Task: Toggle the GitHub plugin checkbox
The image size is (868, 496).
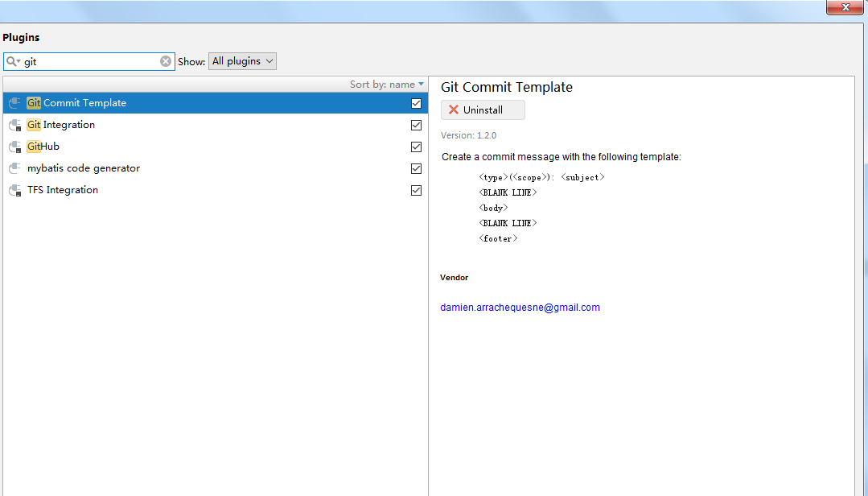Action: 416,147
